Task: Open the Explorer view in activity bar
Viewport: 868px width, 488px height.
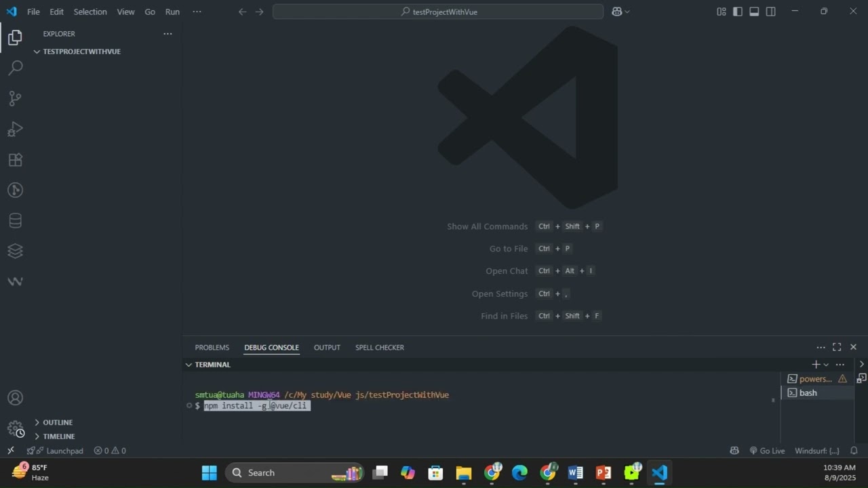Action: pos(15,38)
